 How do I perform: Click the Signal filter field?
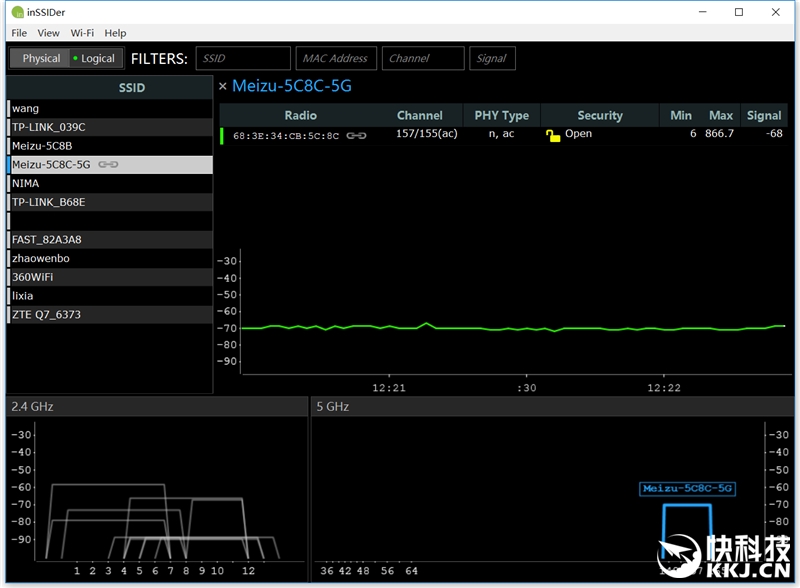click(x=491, y=58)
